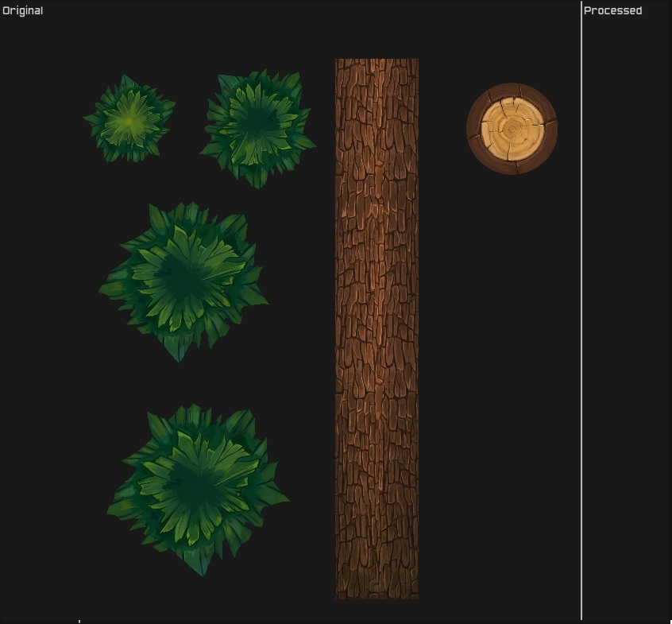This screenshot has width=672, height=624.
Task: Select the vertical split divider line
Action: tap(581, 311)
